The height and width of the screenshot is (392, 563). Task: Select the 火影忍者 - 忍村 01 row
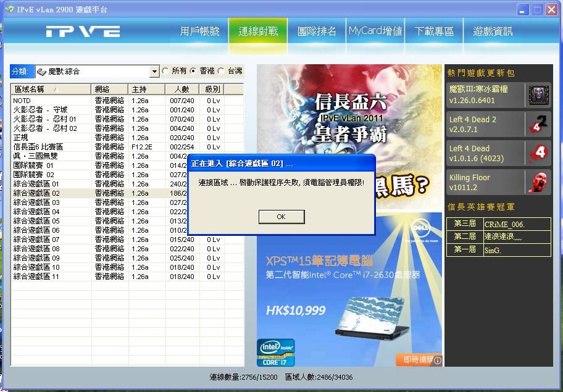tap(127, 119)
